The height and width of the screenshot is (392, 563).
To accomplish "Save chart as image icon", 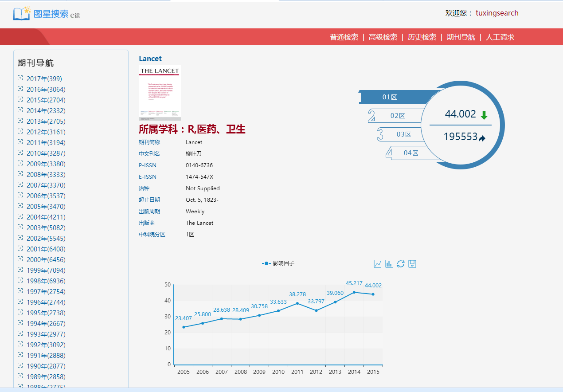I will coord(412,264).
